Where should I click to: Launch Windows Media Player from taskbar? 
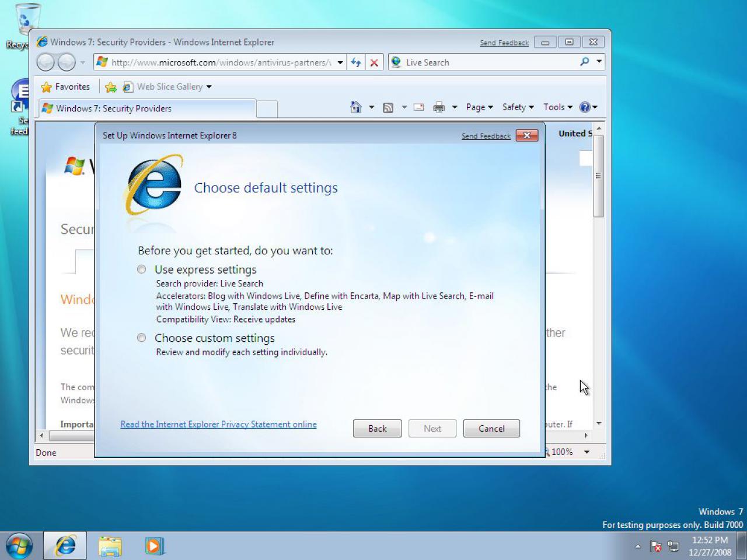[154, 546]
